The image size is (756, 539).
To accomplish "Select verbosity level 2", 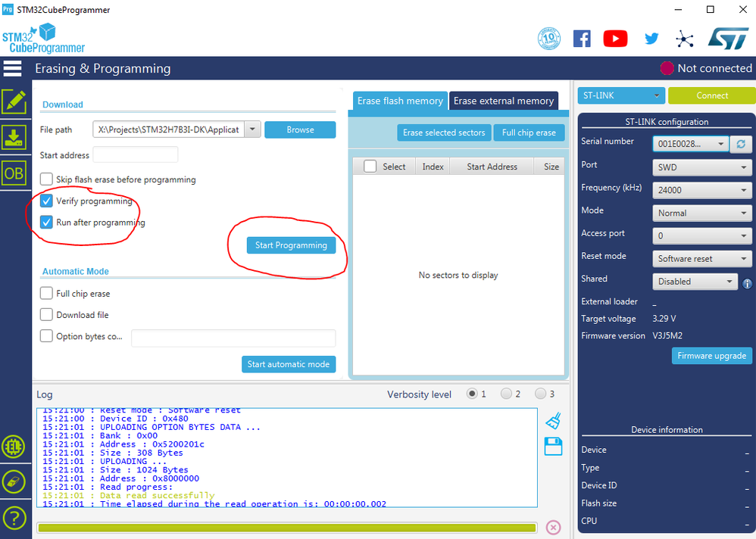I will [x=506, y=394].
